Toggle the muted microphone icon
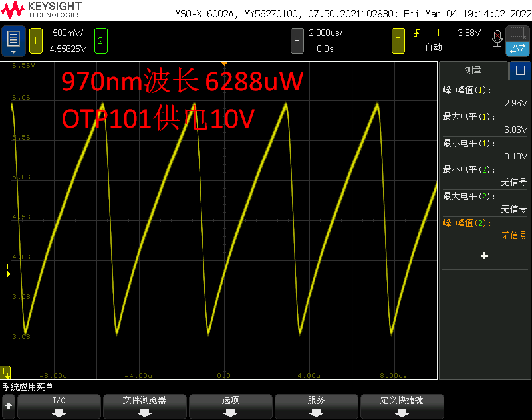 click(497, 39)
